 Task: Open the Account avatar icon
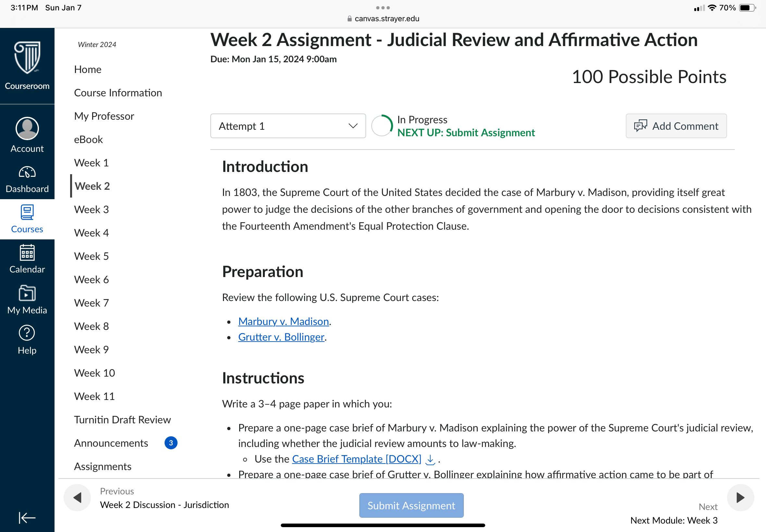coord(27,128)
